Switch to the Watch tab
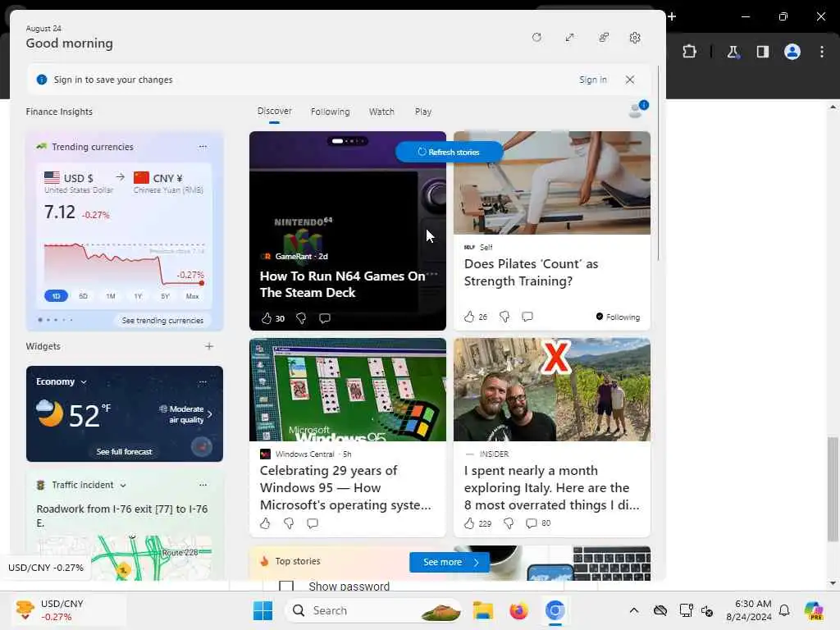This screenshot has width=840, height=630. coord(381,112)
